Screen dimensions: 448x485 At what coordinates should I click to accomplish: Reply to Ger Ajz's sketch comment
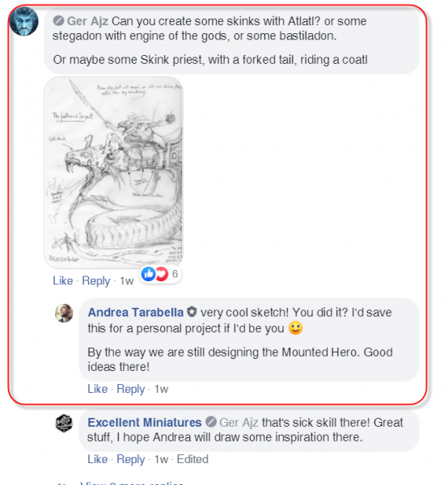pyautogui.click(x=96, y=280)
